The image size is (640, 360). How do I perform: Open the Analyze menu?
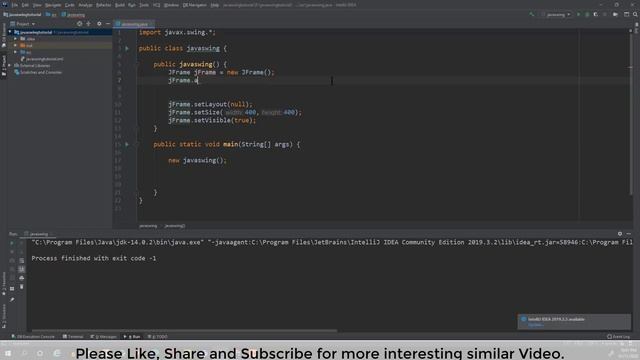[85, 5]
